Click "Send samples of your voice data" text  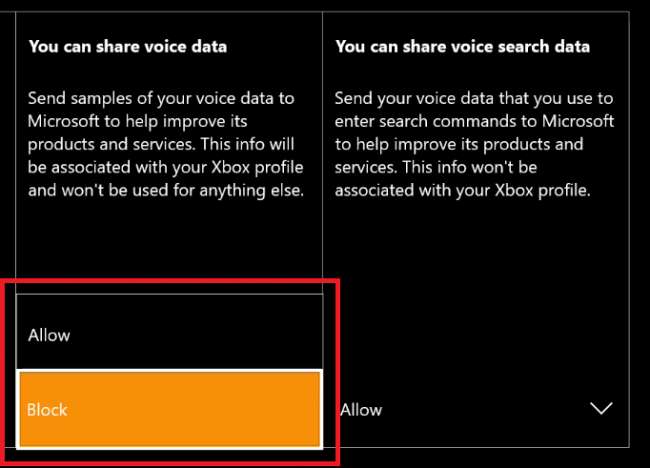point(161,99)
